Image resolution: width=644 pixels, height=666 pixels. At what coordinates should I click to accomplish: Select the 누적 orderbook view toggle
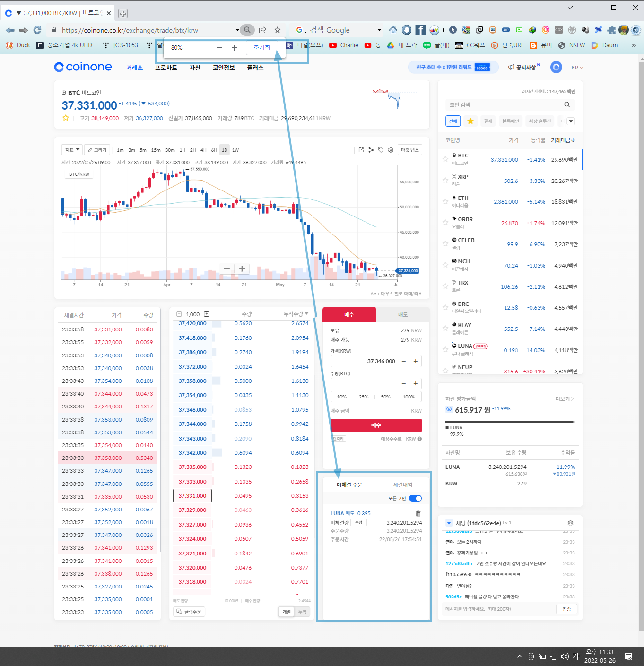pyautogui.click(x=302, y=612)
